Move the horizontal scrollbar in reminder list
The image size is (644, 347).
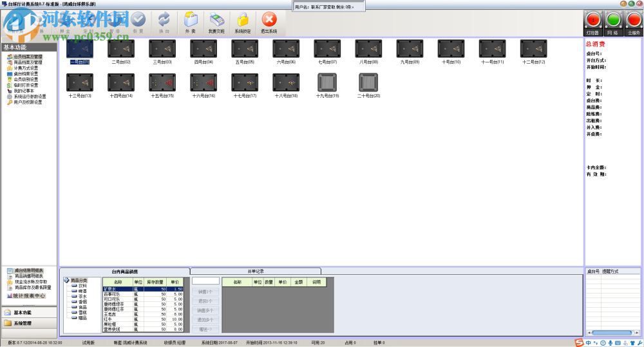coord(612,333)
